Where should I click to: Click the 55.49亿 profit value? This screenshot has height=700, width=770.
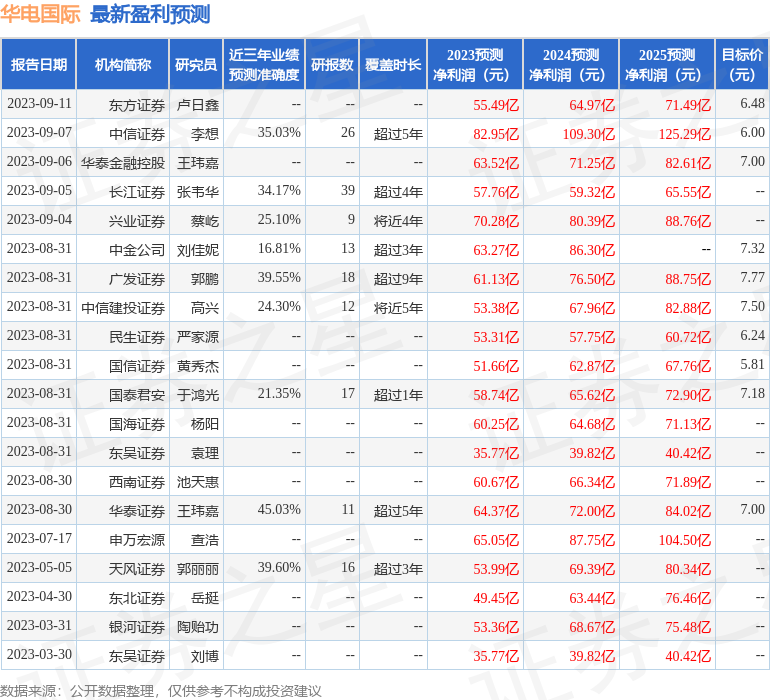495,105
